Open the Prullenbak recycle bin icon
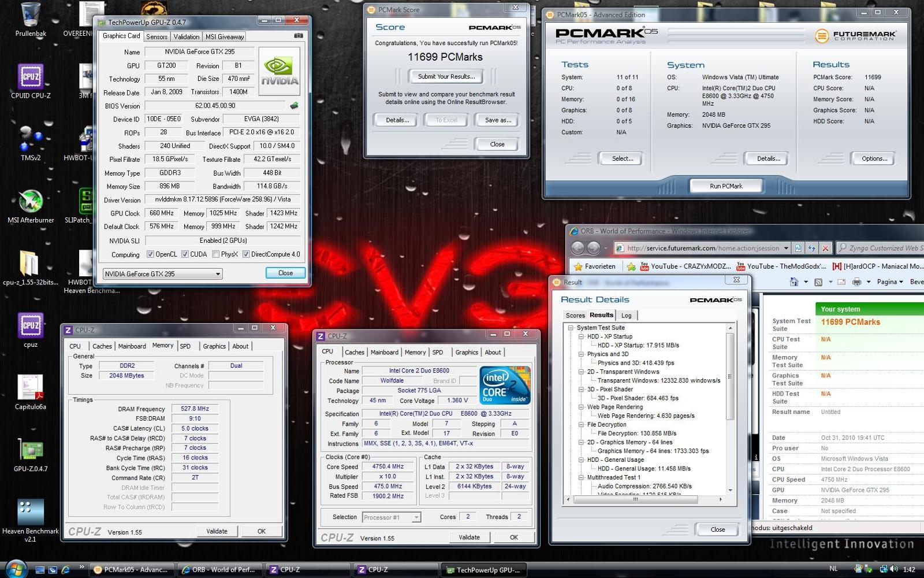The height and width of the screenshot is (578, 924). [x=30, y=19]
